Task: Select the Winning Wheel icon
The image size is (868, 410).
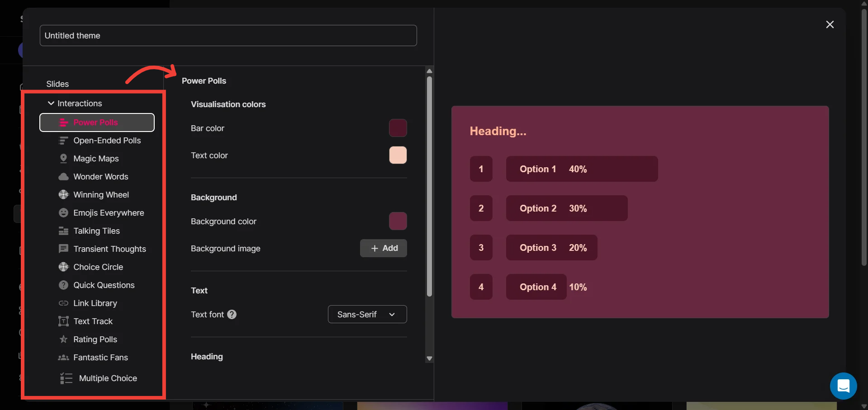Action: pyautogui.click(x=63, y=195)
